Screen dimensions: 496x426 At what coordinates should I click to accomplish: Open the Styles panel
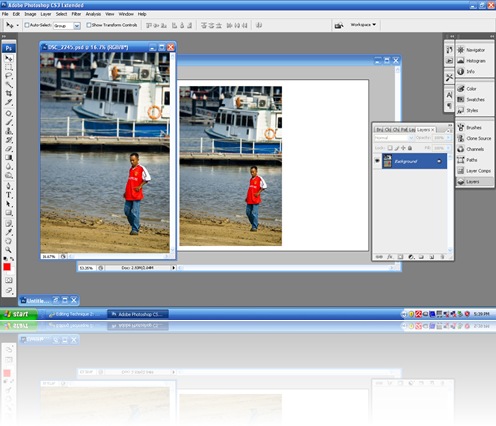[475, 110]
